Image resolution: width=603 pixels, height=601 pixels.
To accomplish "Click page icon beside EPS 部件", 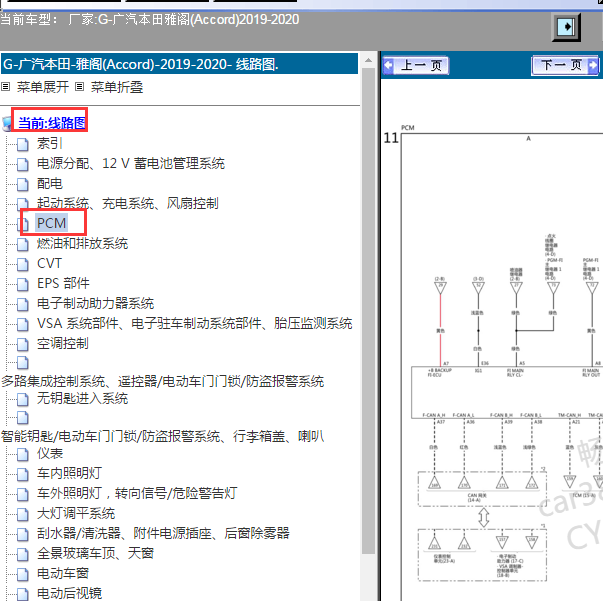I will [x=23, y=284].
